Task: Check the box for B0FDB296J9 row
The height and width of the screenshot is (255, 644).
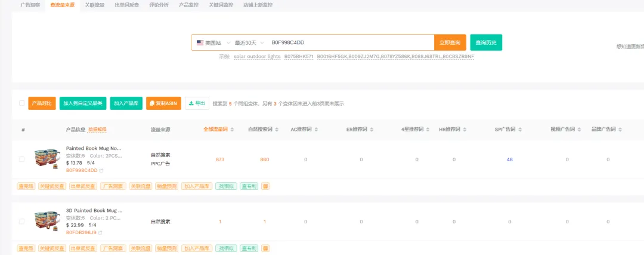Action: pos(22,222)
